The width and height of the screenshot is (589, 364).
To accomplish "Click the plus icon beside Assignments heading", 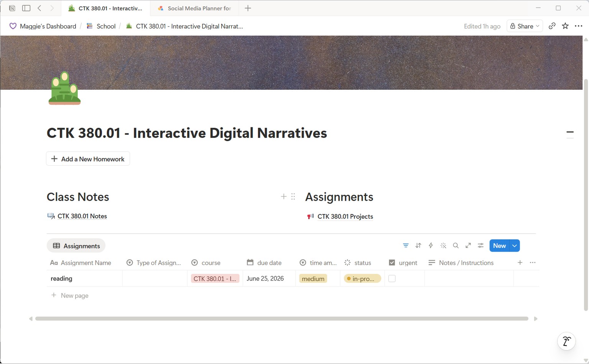I will 284,196.
